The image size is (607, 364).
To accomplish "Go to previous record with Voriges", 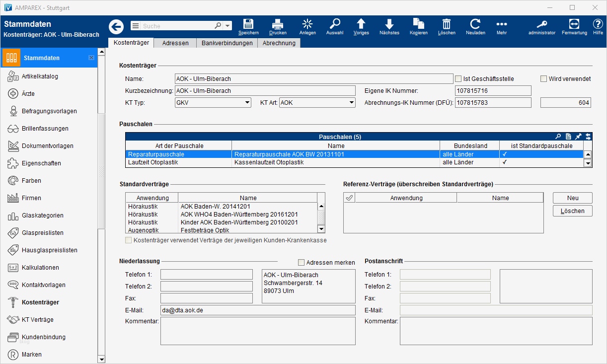I will point(361,24).
